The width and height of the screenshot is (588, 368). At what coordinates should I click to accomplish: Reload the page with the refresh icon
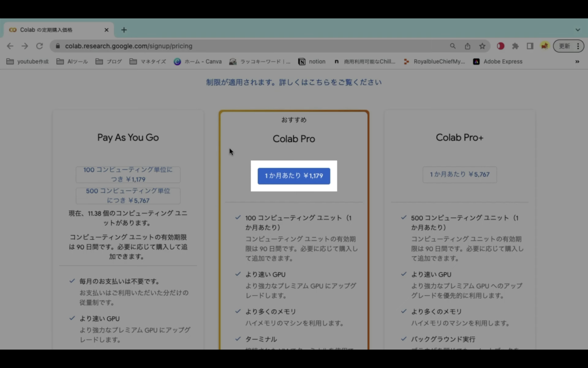click(39, 46)
